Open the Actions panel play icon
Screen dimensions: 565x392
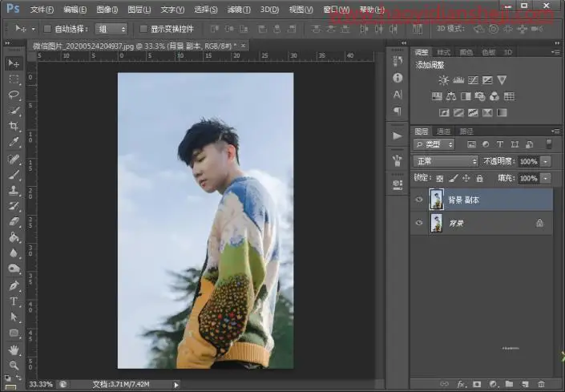point(398,135)
